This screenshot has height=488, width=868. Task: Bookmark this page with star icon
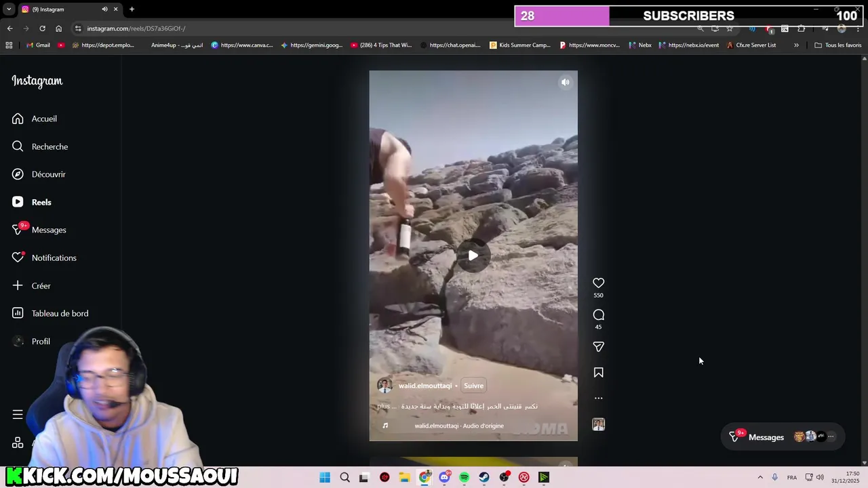(x=730, y=28)
